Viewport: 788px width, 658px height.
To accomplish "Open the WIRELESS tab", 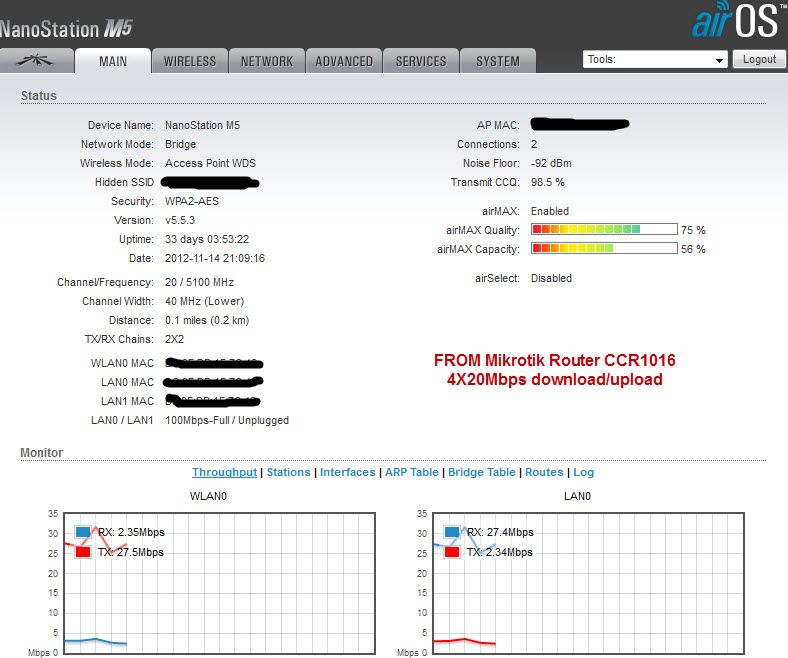I will point(190,61).
